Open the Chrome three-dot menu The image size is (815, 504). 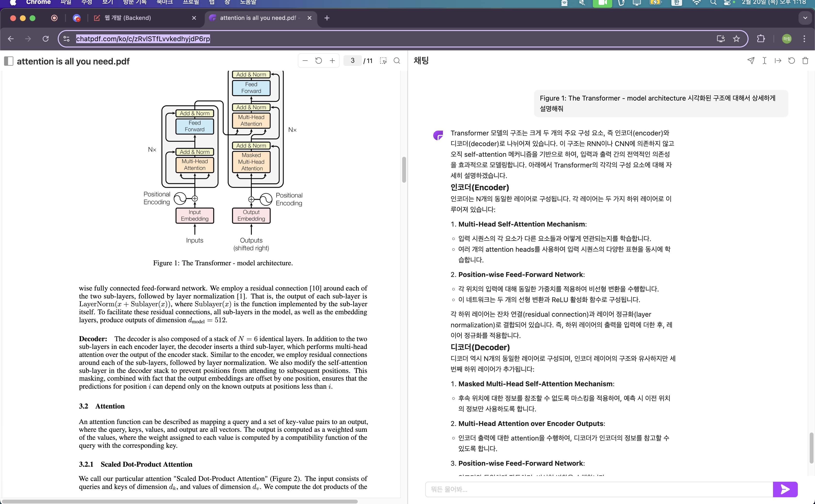(804, 39)
